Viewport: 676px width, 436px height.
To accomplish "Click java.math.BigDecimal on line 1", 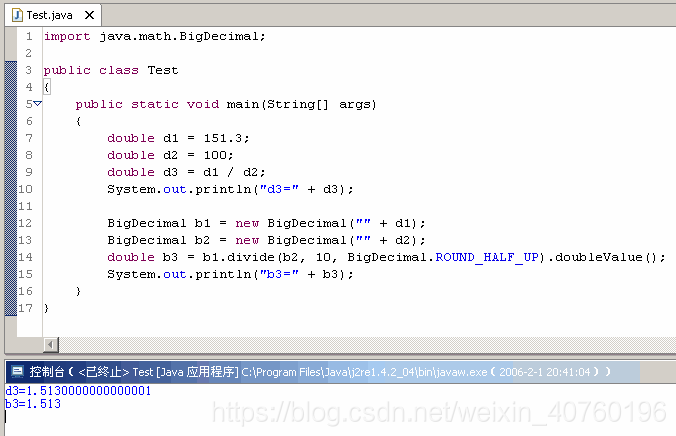I will pyautogui.click(x=179, y=36).
